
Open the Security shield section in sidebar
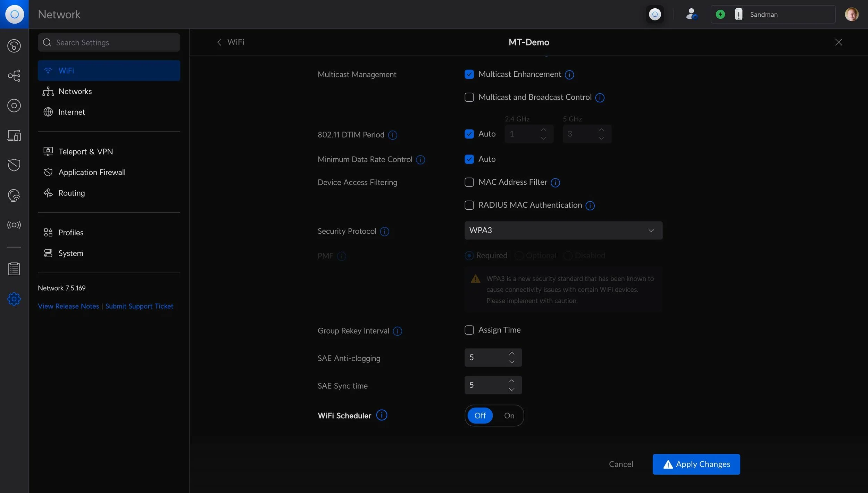(14, 165)
